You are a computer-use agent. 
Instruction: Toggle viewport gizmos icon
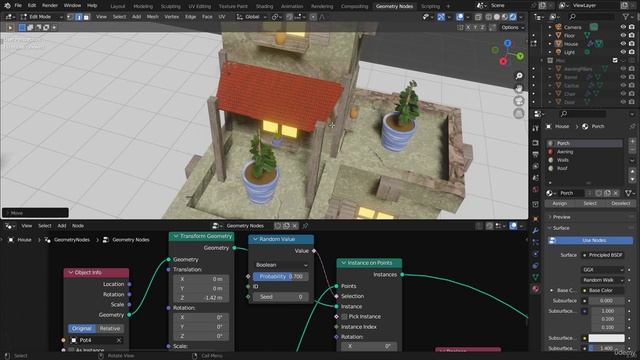pos(441,17)
